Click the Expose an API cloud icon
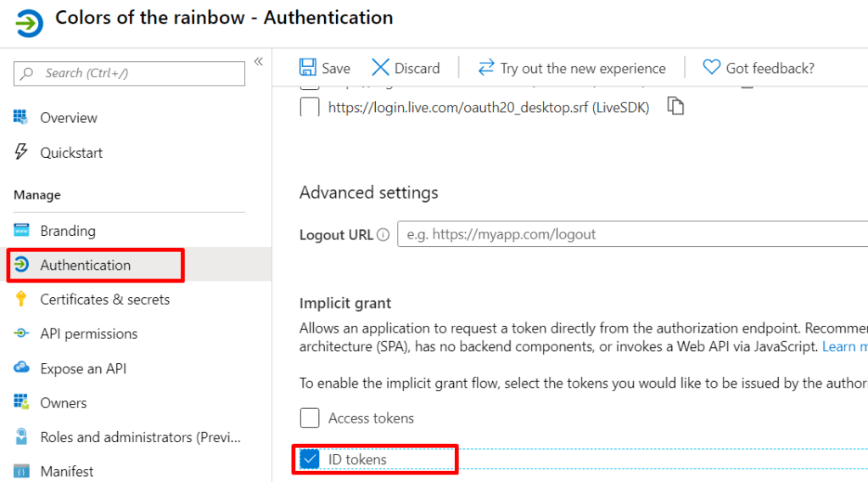 pos(22,368)
